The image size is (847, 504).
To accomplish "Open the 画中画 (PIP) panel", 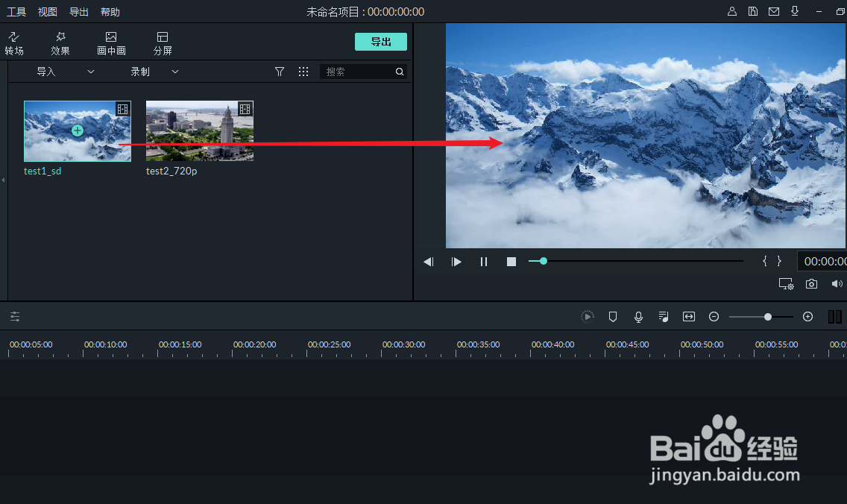I will 111,42.
